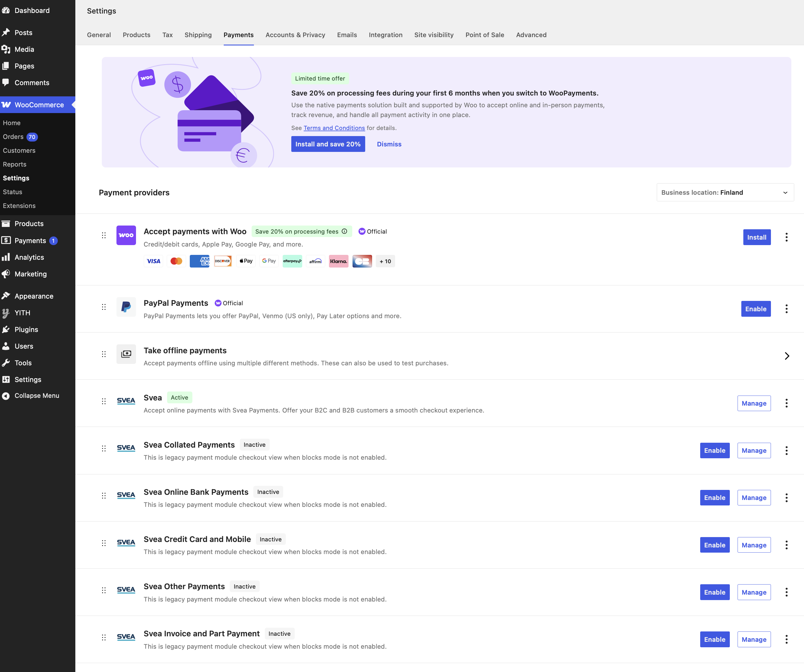The height and width of the screenshot is (672, 804).
Task: Open the three-dot menu for Accept payments with Woo
Action: coord(786,237)
